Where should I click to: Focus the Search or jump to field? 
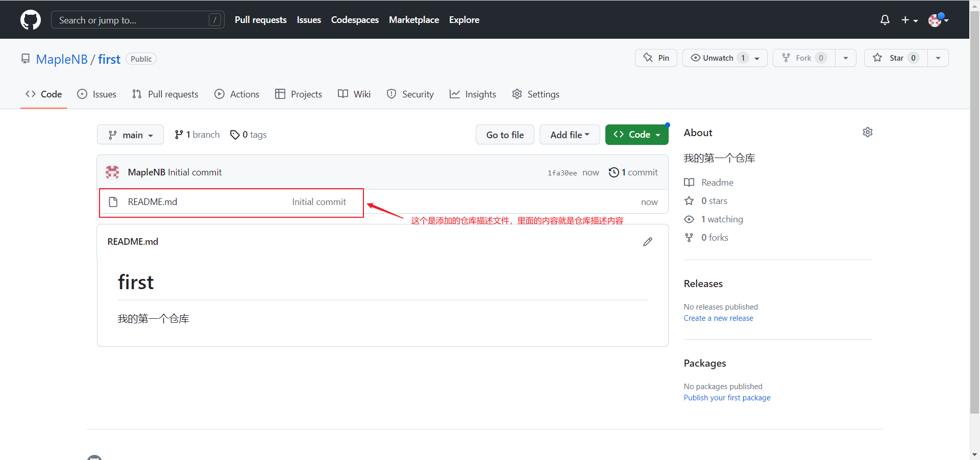pos(138,20)
